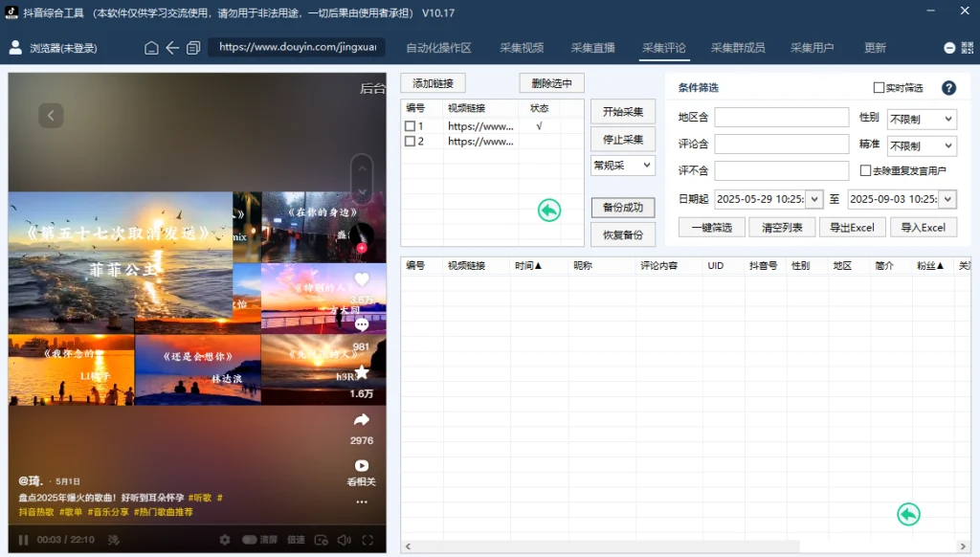
Task: Pause the video playback
Action: coord(23,540)
